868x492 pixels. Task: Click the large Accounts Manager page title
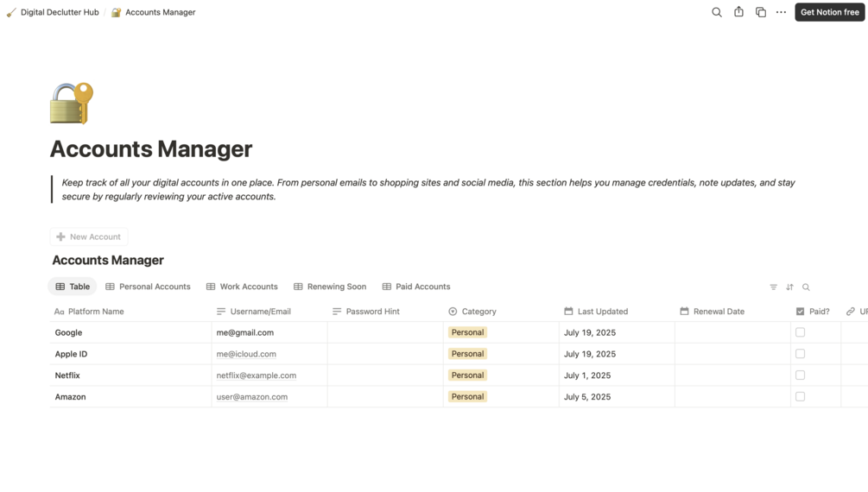[151, 148]
